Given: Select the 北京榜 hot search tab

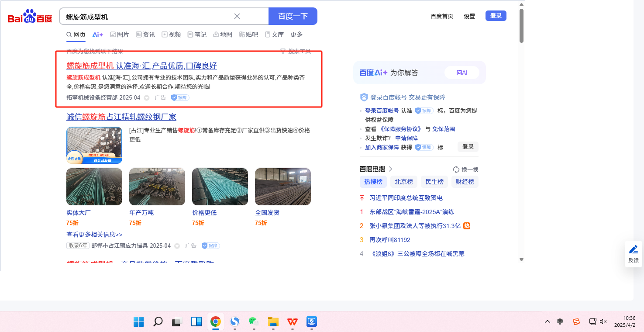Looking at the screenshot, I should coord(403,182).
